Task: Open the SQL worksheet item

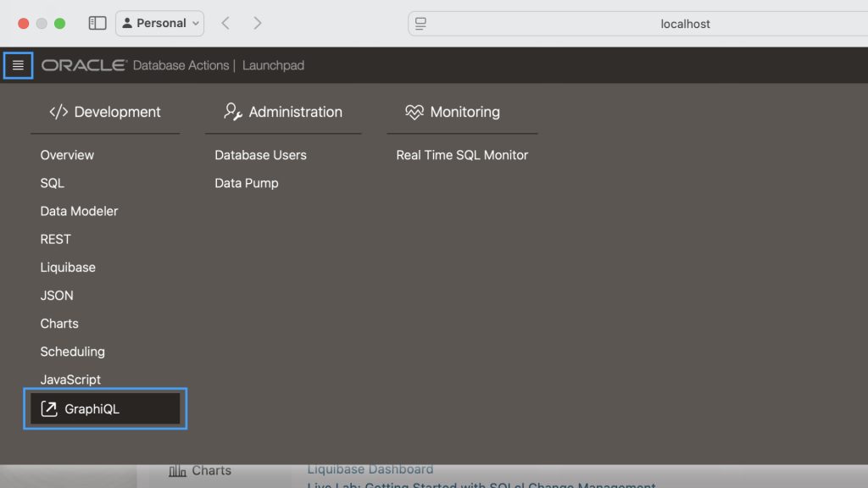Action: (52, 183)
